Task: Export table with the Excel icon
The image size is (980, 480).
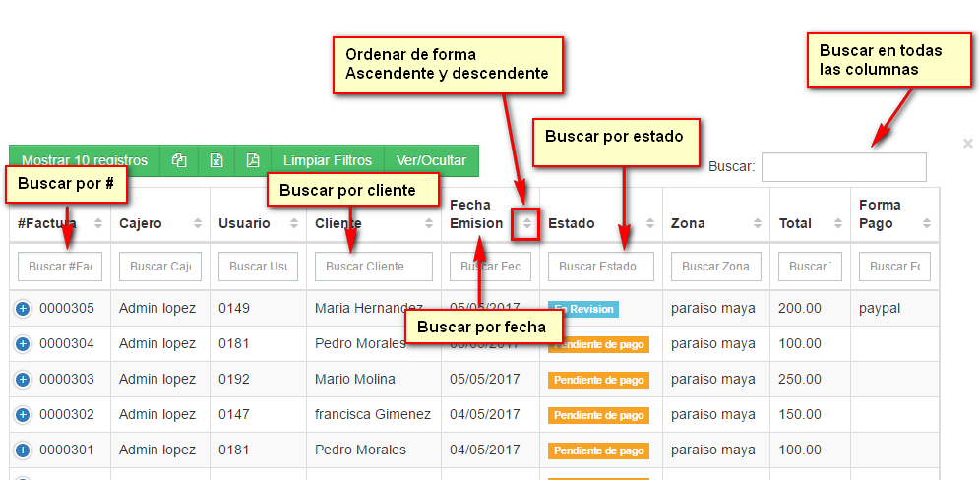Action: [x=216, y=161]
